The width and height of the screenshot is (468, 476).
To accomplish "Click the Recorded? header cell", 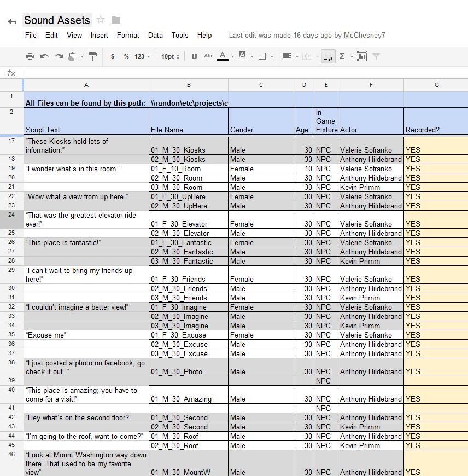I will pos(436,121).
